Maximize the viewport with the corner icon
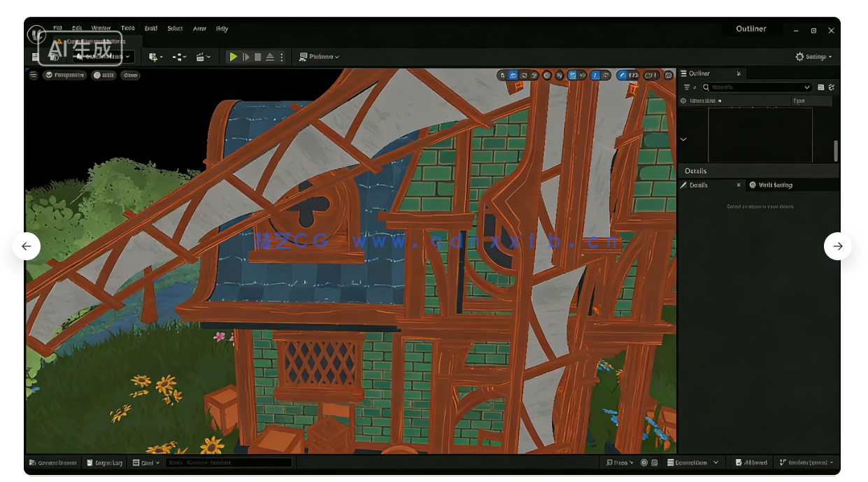868x482 pixels. pos(669,75)
